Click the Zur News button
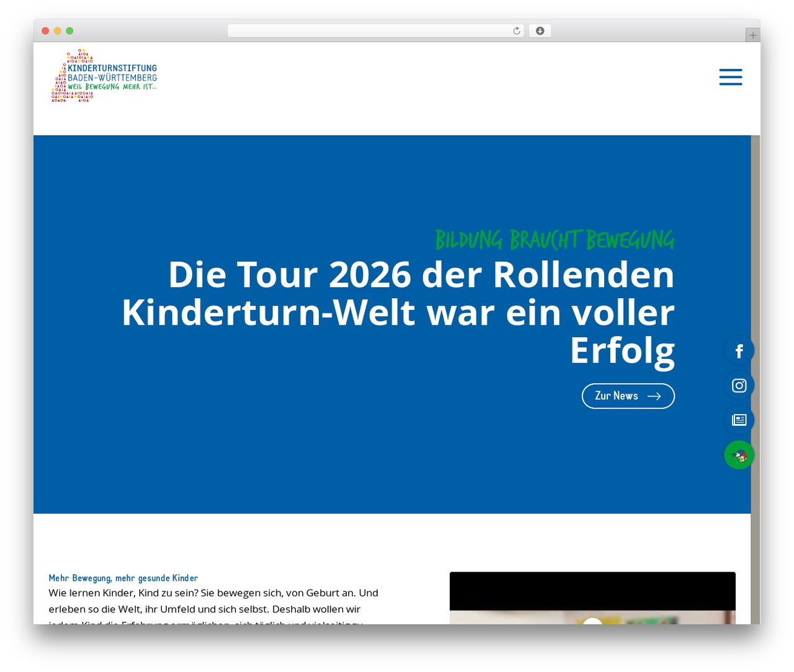Viewport: 794px width, 672px height. pos(628,396)
